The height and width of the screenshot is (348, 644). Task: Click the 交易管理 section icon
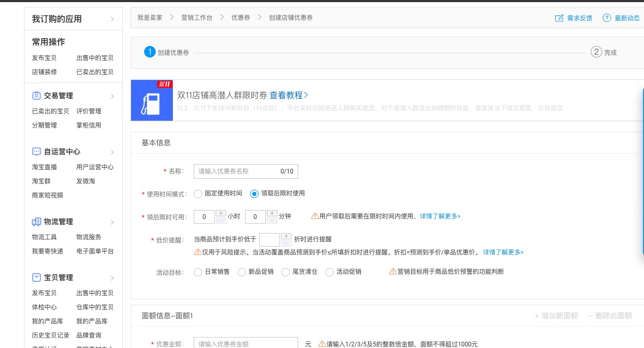(37, 96)
